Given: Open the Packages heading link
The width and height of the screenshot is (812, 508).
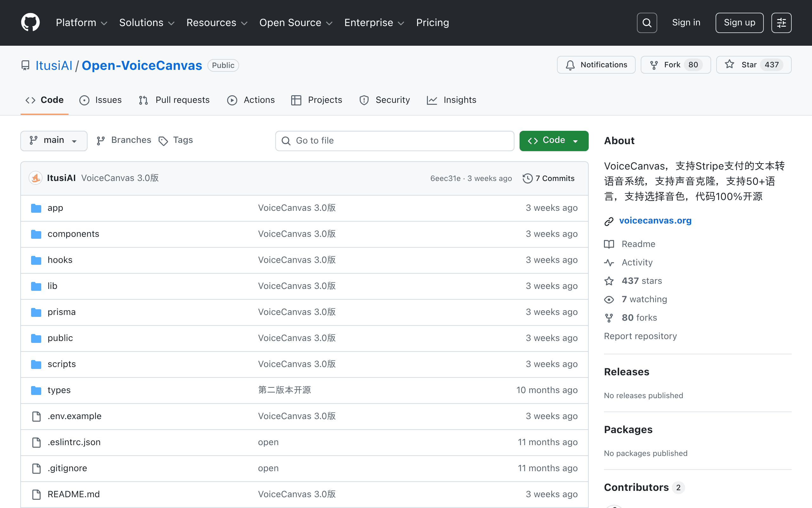Looking at the screenshot, I should click(x=628, y=430).
